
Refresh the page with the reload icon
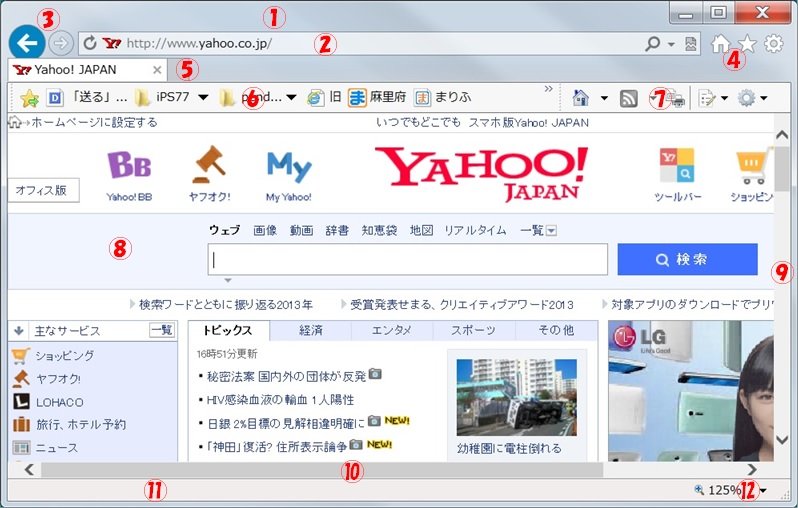click(x=90, y=43)
